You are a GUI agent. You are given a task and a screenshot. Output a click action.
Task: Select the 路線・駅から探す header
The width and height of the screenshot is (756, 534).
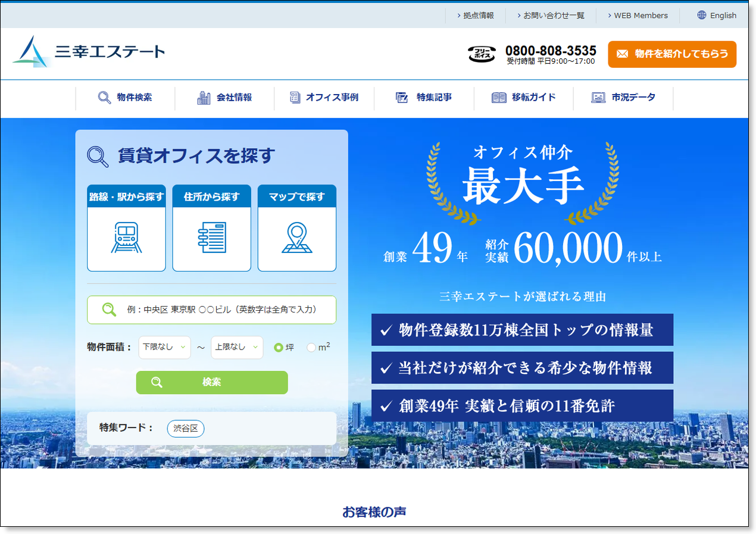coord(126,196)
